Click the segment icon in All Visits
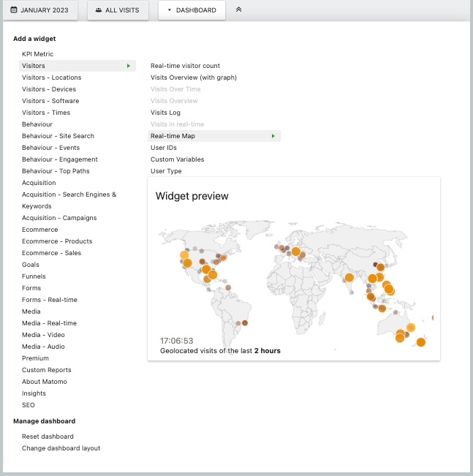 tap(99, 10)
